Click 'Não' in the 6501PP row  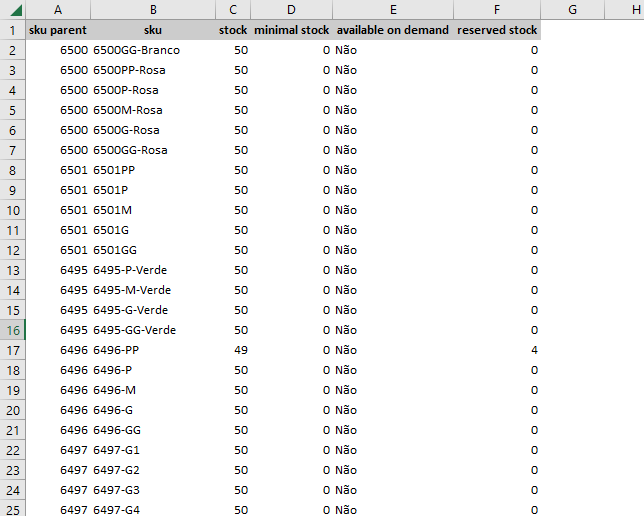point(393,170)
